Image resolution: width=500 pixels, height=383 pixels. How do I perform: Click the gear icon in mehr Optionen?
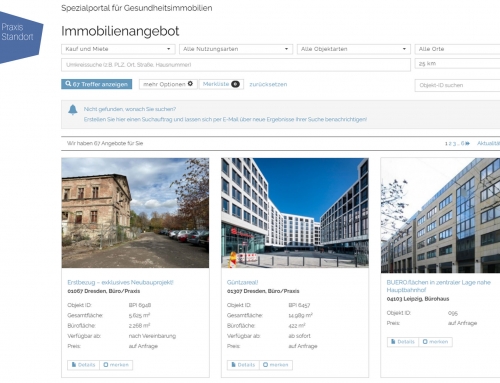(190, 84)
